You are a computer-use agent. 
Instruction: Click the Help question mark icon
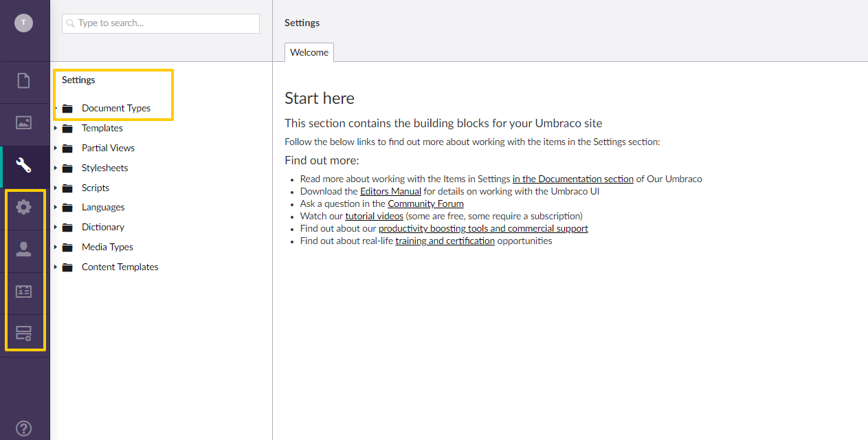(x=23, y=428)
